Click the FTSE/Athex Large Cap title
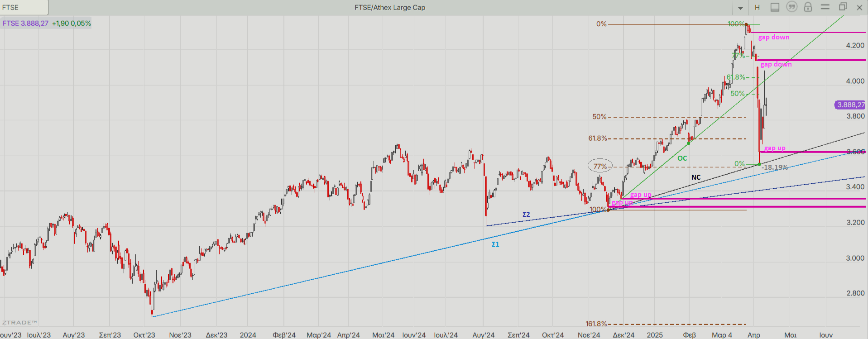868x339 pixels. [x=390, y=7]
